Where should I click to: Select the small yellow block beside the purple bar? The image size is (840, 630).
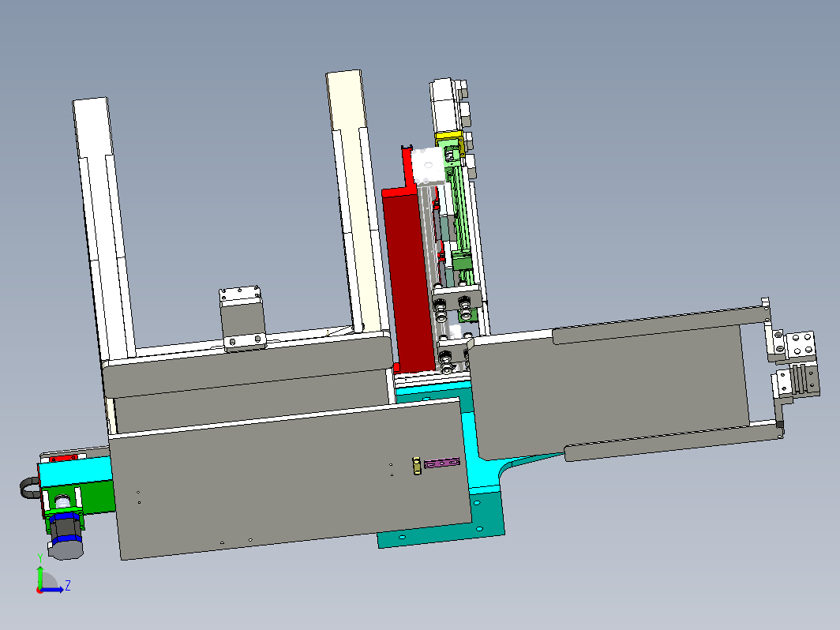(417, 466)
